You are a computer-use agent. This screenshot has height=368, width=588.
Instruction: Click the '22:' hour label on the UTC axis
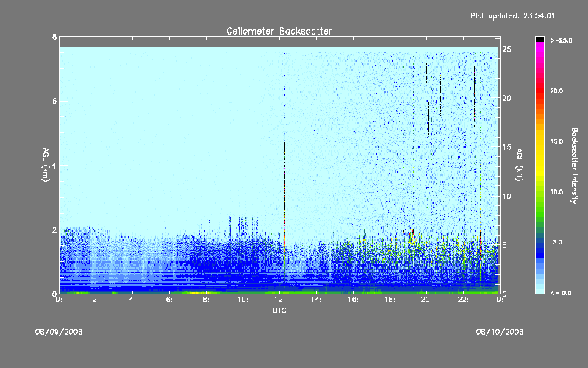tap(463, 300)
